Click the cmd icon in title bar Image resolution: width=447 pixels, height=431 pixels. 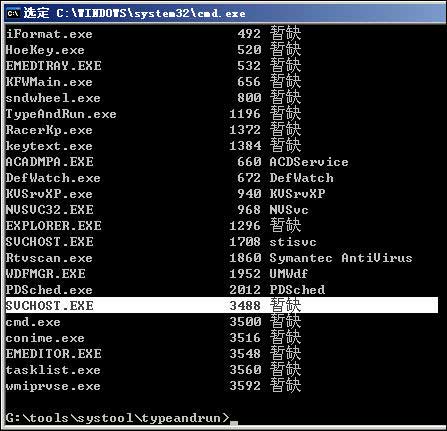click(x=13, y=13)
